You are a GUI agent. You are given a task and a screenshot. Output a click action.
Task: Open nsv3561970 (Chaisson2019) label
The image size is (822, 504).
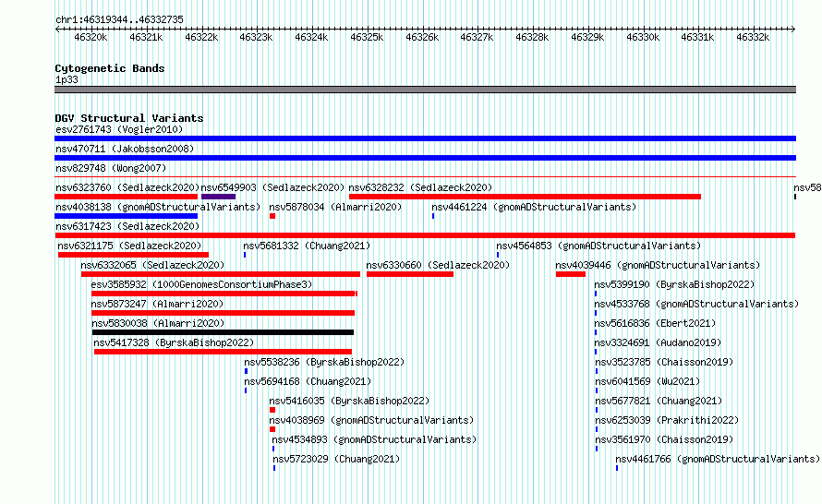(x=664, y=439)
